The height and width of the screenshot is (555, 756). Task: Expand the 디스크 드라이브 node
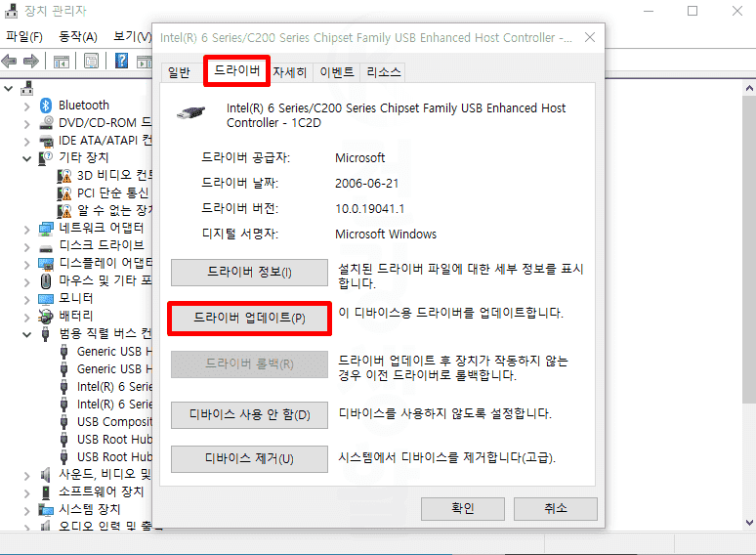point(27,247)
